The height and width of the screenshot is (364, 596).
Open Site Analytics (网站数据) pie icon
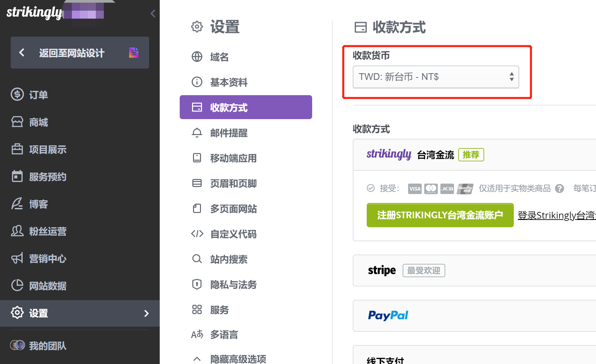point(17,285)
